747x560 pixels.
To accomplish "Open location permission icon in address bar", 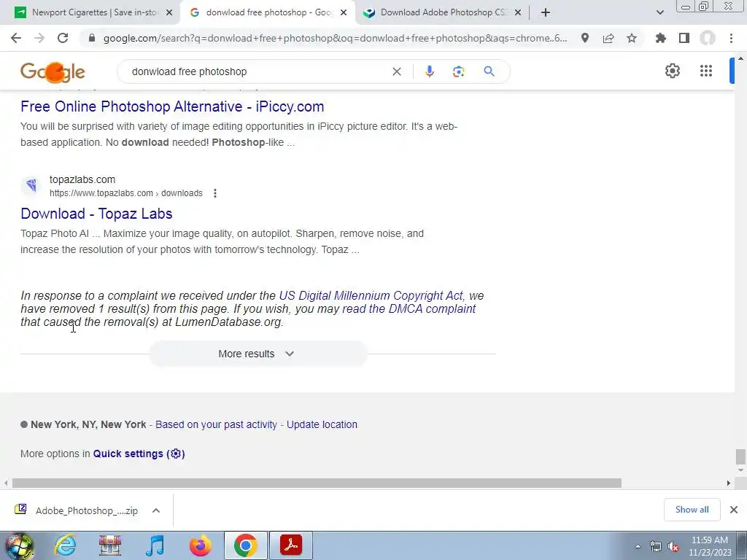I will click(585, 38).
